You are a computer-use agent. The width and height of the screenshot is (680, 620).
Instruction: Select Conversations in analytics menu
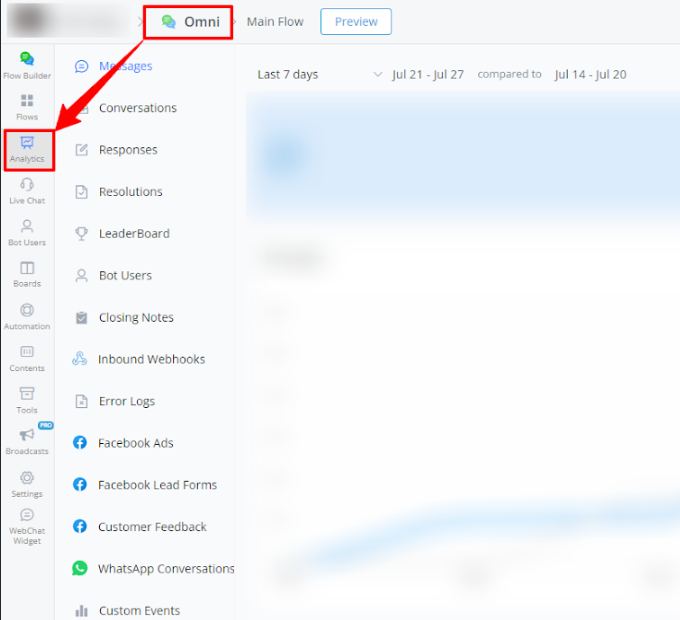click(137, 108)
